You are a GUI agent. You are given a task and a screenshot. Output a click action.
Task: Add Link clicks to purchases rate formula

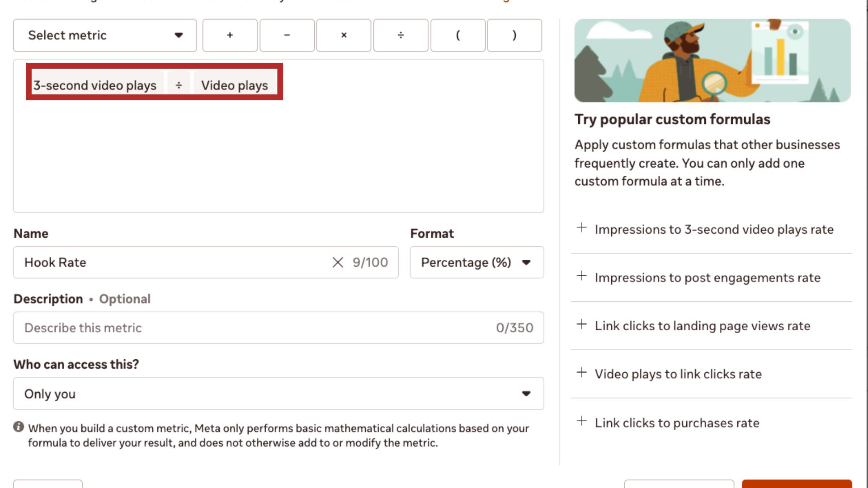tap(676, 423)
